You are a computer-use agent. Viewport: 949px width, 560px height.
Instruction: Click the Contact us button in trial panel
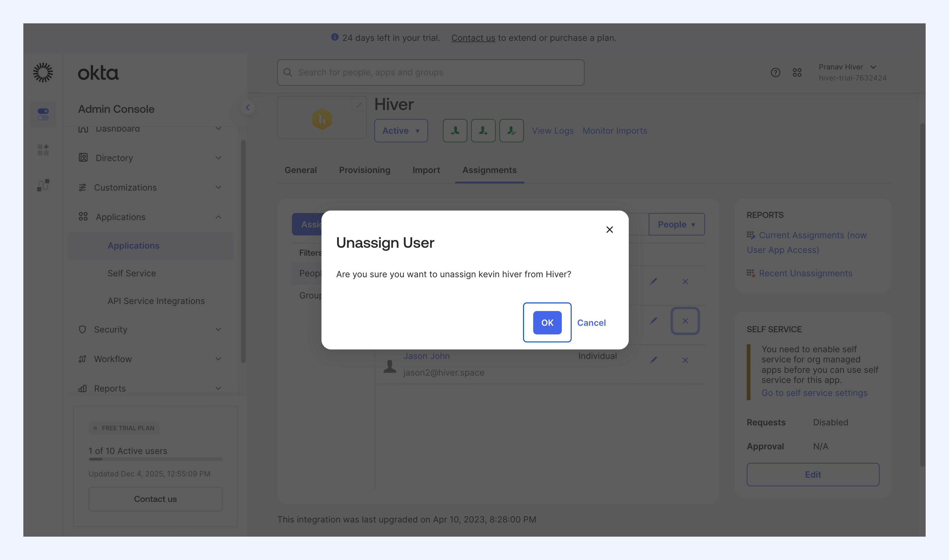pyautogui.click(x=156, y=499)
